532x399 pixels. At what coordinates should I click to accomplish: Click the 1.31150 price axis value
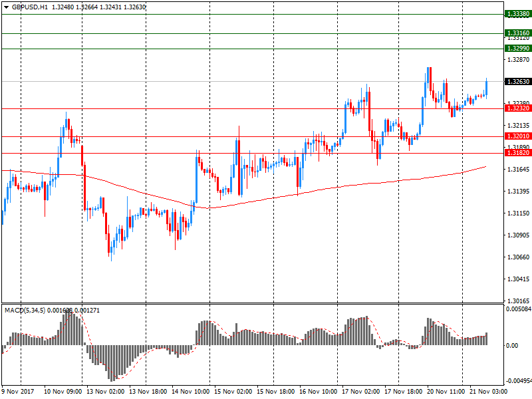[x=518, y=213]
